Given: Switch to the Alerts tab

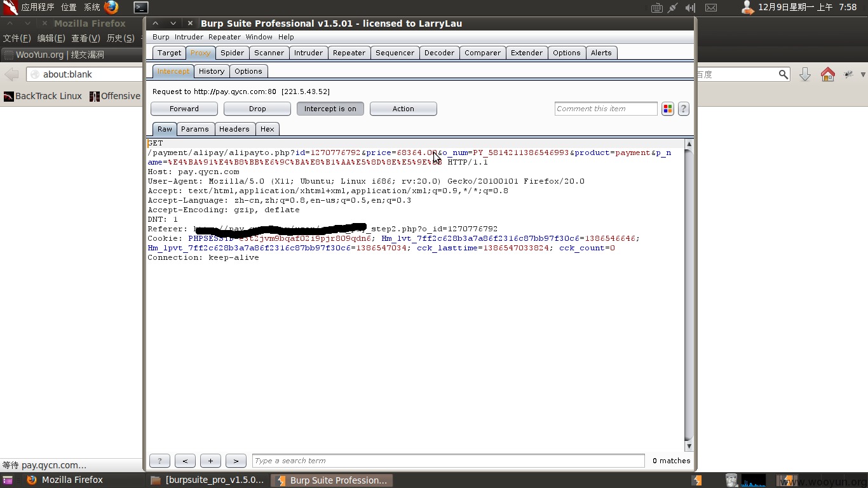Looking at the screenshot, I should click(x=600, y=53).
